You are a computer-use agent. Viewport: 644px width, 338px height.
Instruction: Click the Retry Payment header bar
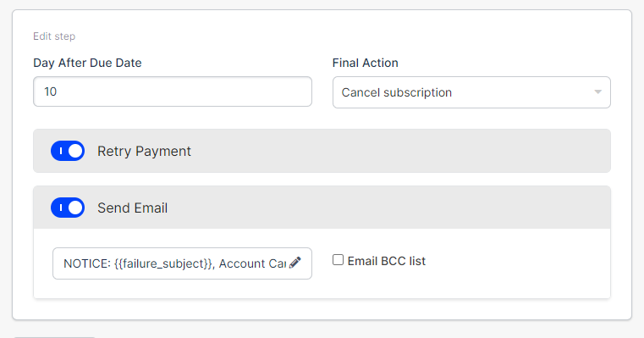322,151
